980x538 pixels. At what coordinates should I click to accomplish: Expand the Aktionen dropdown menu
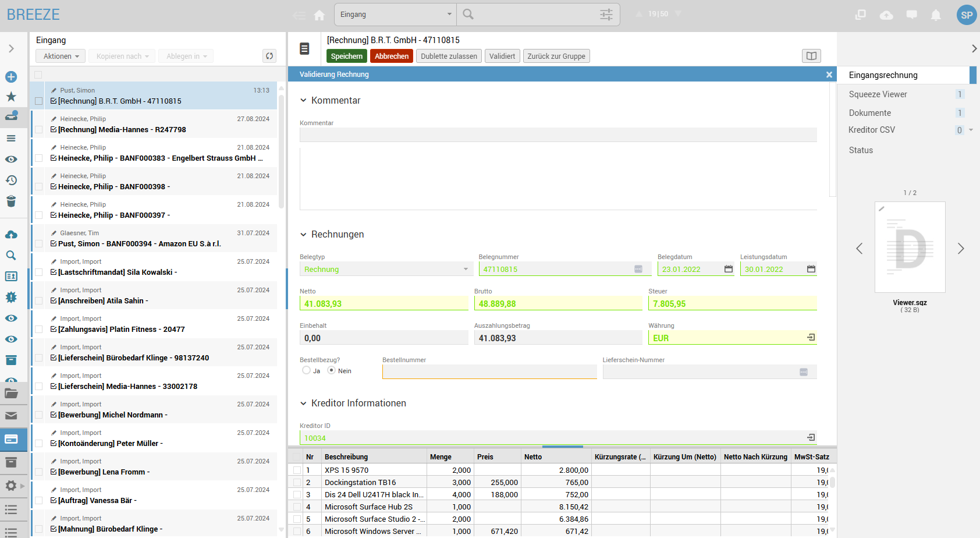point(61,56)
